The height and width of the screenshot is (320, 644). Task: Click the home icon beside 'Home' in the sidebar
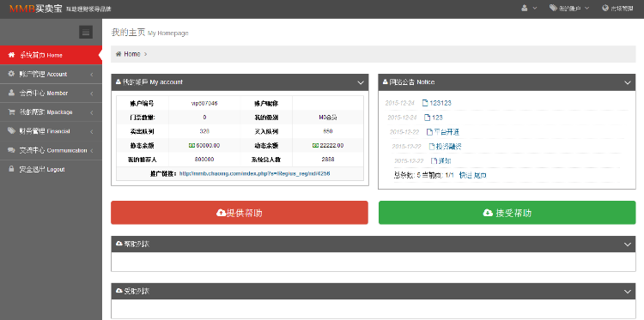(x=11, y=55)
